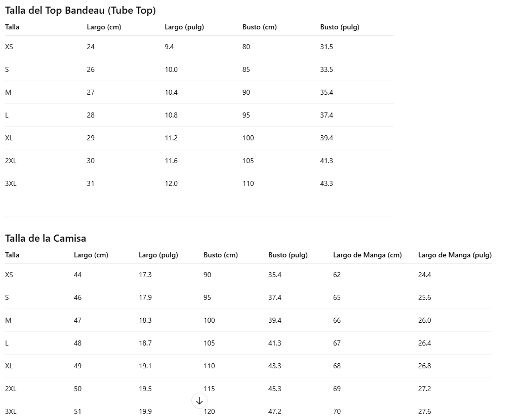Click the 12.0 length cell
The image size is (524, 420).
coord(171,183)
